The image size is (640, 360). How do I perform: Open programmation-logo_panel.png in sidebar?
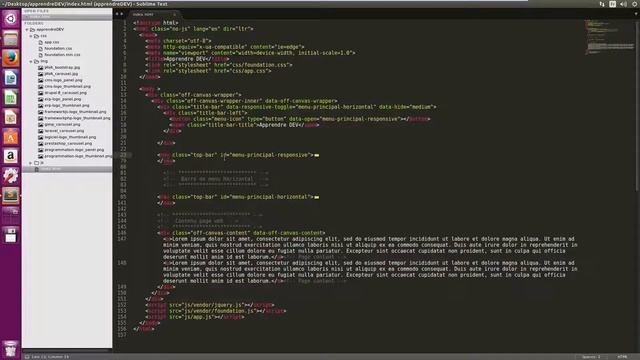click(x=74, y=150)
